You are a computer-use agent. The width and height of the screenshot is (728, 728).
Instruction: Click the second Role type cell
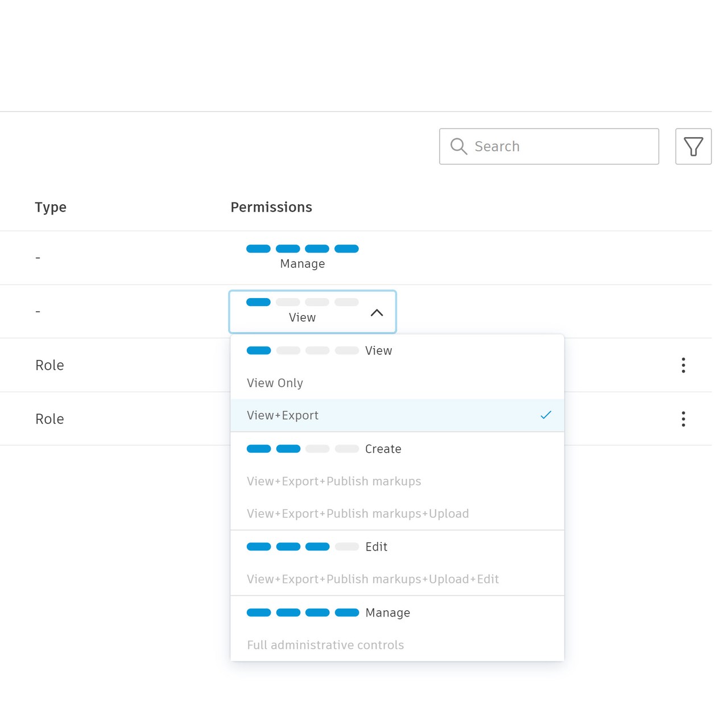(49, 419)
